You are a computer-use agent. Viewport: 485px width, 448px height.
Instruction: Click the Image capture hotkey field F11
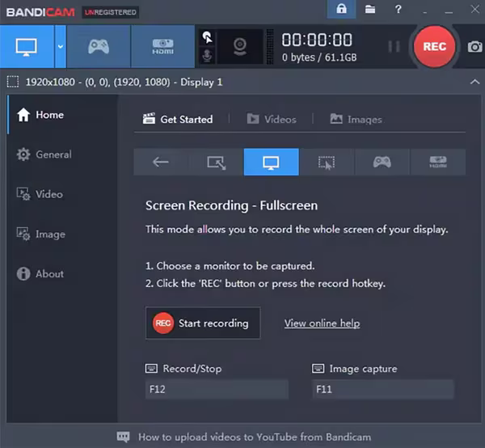(383, 389)
